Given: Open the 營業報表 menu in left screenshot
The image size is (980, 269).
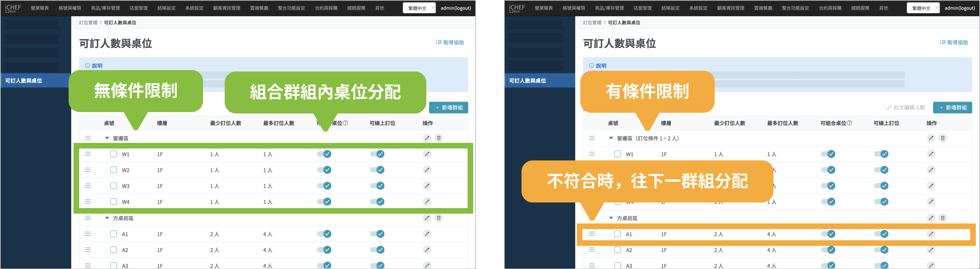Looking at the screenshot, I should (40, 8).
